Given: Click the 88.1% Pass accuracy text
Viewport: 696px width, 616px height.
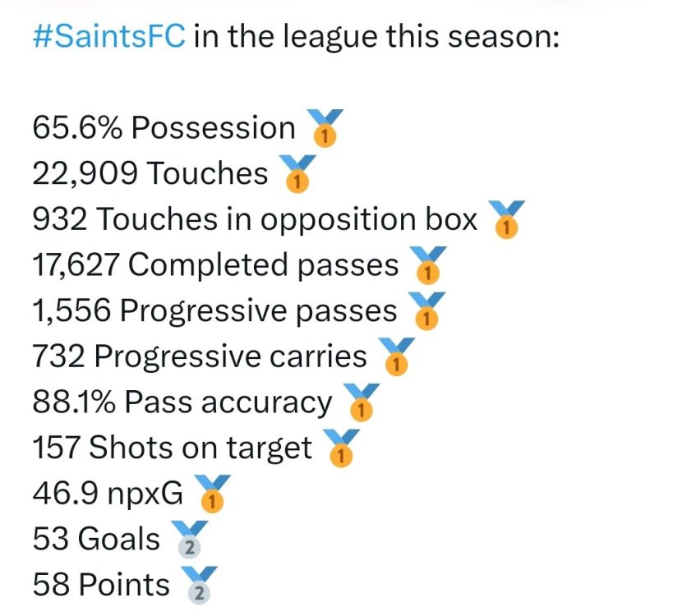Looking at the screenshot, I should point(182,402).
